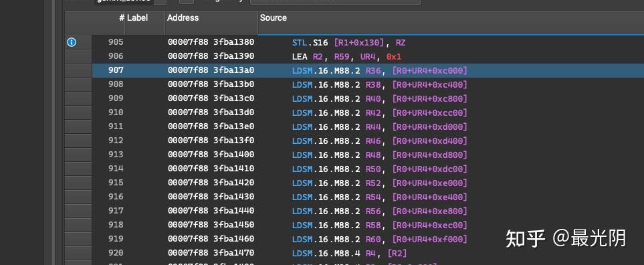Click the Address column header

(x=183, y=17)
